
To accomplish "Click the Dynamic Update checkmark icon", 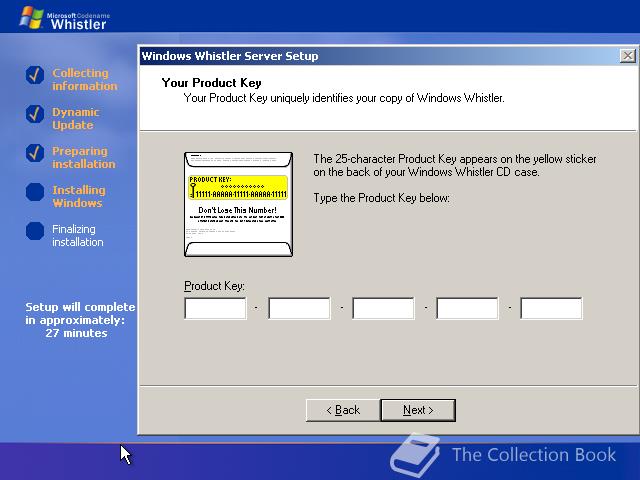I will click(x=35, y=114).
